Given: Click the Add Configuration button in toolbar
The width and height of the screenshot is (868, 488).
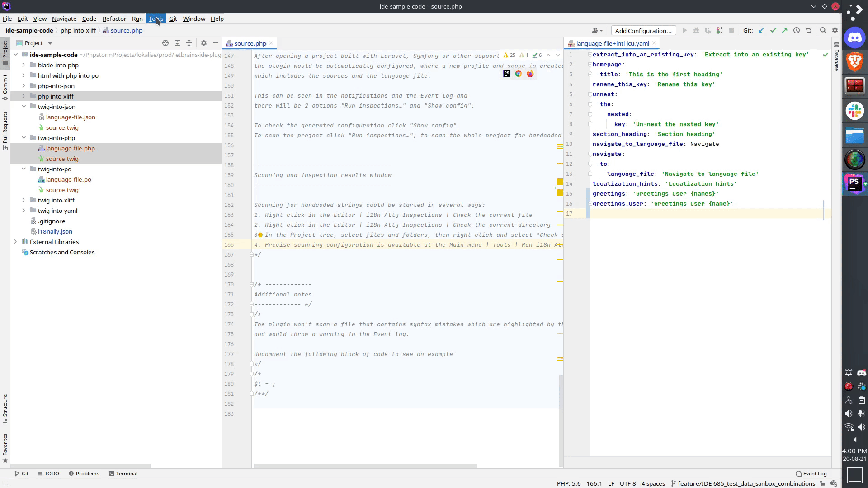Looking at the screenshot, I should (644, 30).
